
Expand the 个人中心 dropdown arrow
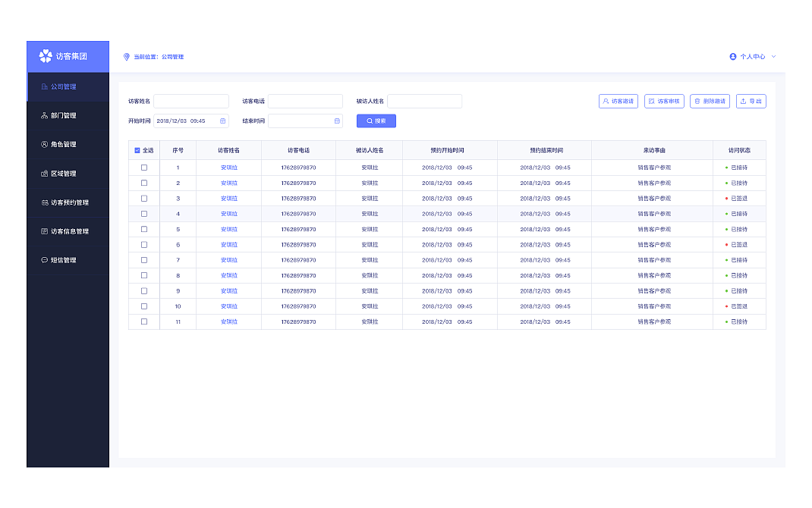coord(774,57)
